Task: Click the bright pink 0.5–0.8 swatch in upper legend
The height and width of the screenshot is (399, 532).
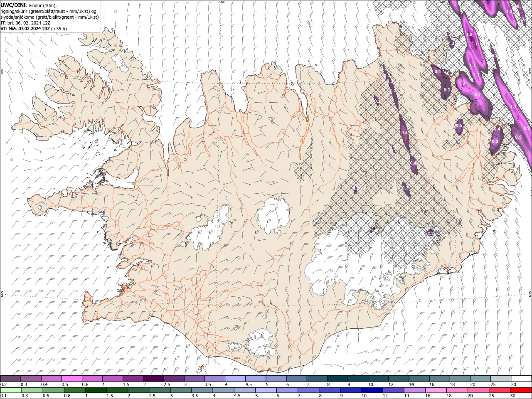Action: (72, 379)
